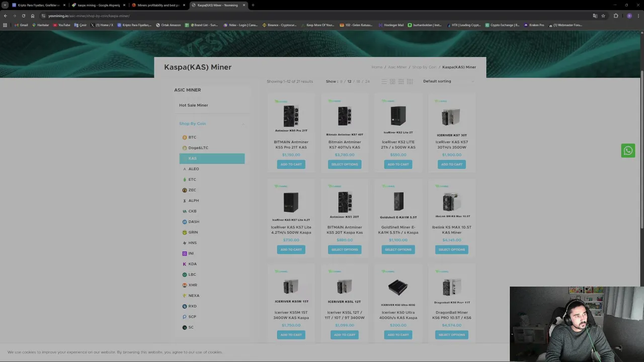
Task: Open the tab search chevron at top-left
Action: [x=5, y=5]
